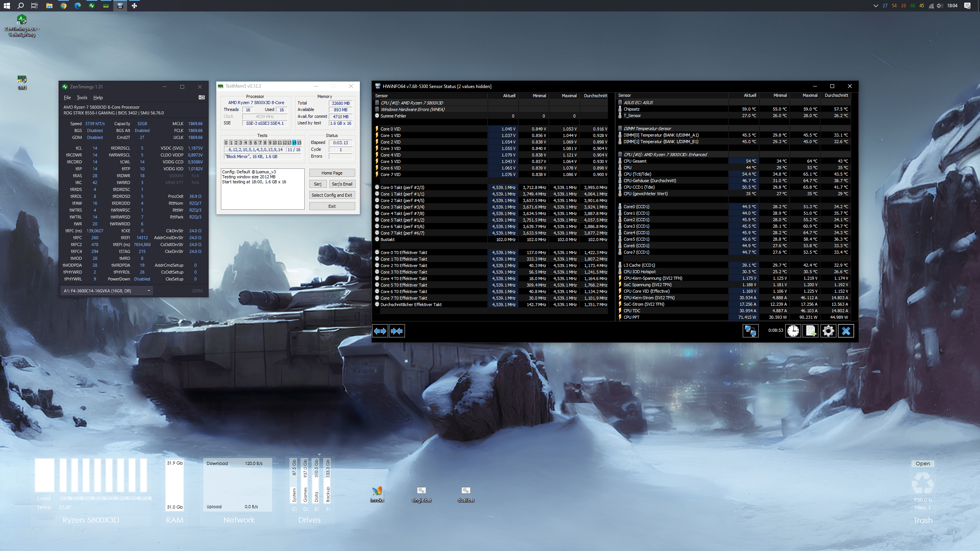The image size is (980, 551).
Task: Open the volume speaker tray icon
Action: (x=940, y=6)
